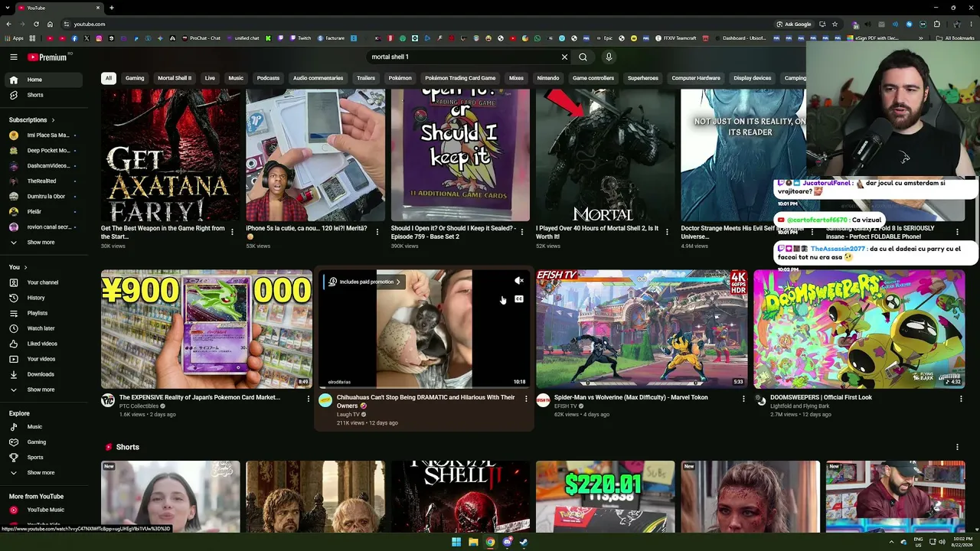
Task: Open options menu for DOOMSWEEPERS video
Action: click(x=961, y=399)
